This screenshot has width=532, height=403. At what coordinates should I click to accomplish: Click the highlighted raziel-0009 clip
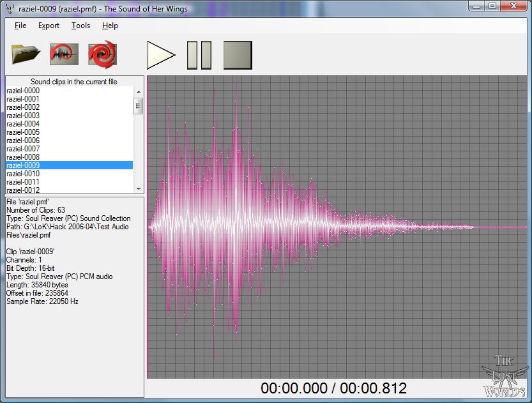click(x=70, y=165)
